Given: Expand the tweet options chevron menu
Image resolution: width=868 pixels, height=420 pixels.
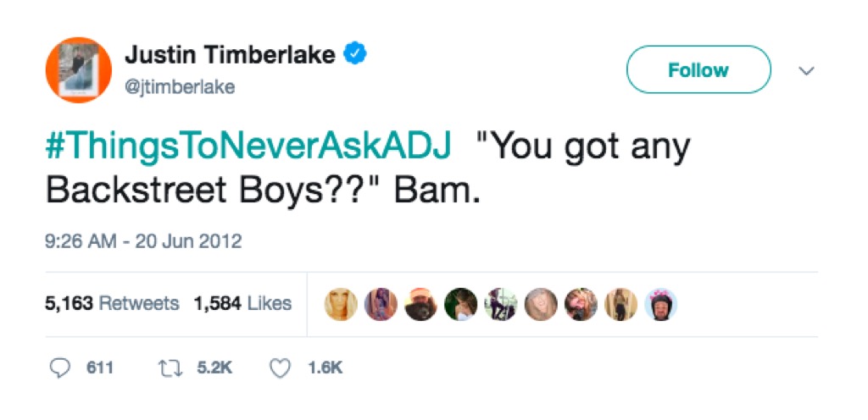Looking at the screenshot, I should pyautogui.click(x=806, y=71).
